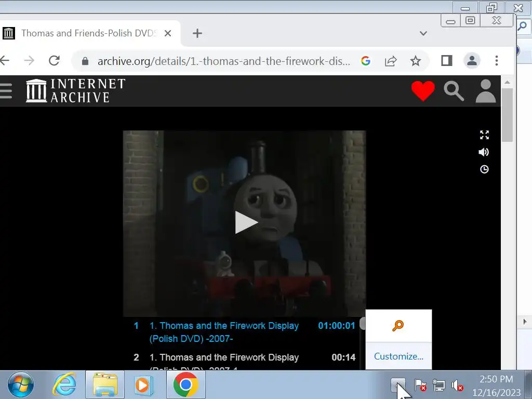532x399 pixels.
Task: Open the muted volume tray icon
Action: (x=457, y=385)
